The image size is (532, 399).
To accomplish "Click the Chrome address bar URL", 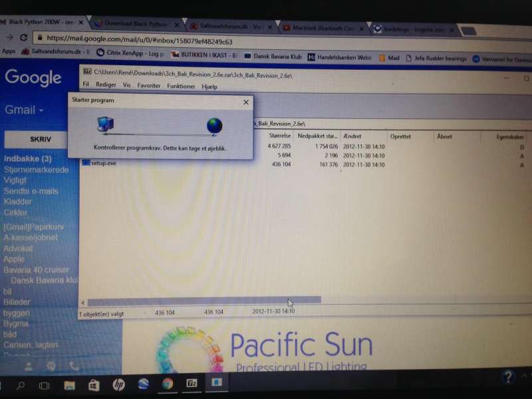I will [140, 38].
